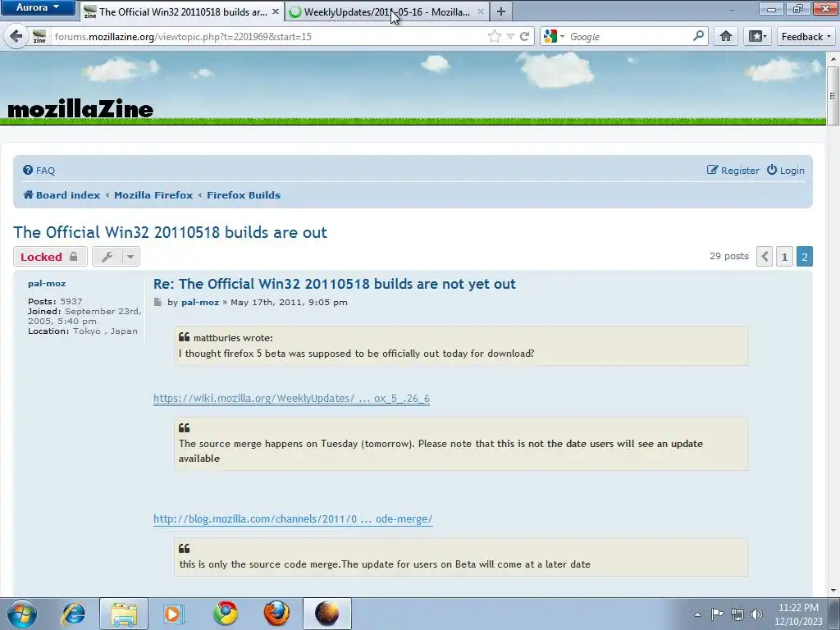Open the URL history dropdown arrow
The image size is (840, 630).
[510, 36]
